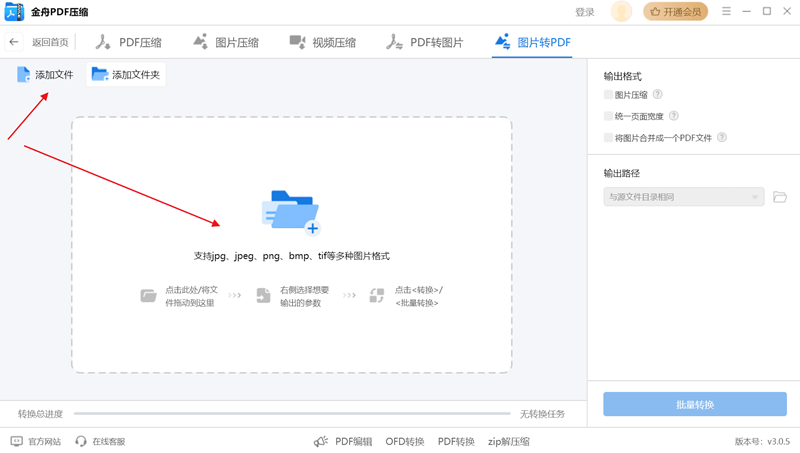
Task: Click 无转换任务 status text
Action: (542, 414)
